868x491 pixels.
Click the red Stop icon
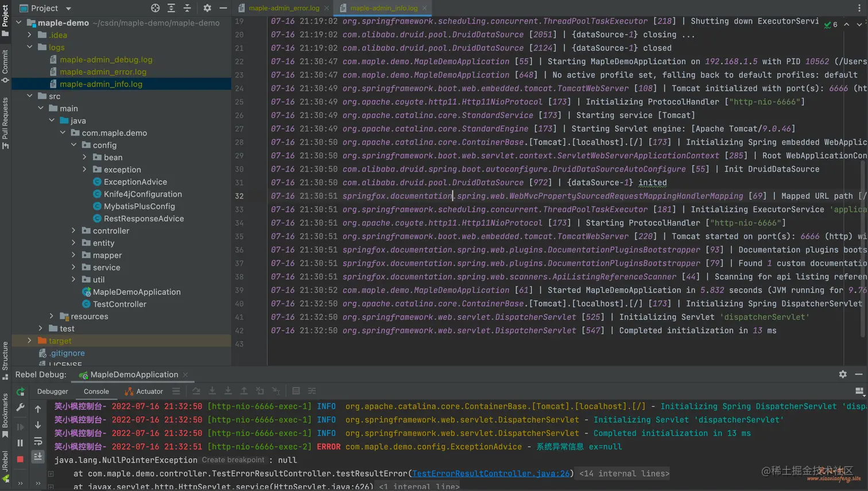pos(20,459)
